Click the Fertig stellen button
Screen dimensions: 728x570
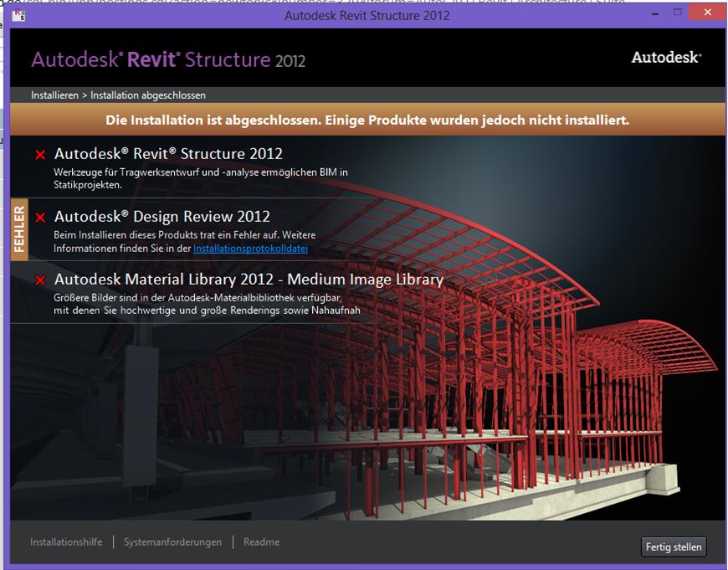pos(674,547)
